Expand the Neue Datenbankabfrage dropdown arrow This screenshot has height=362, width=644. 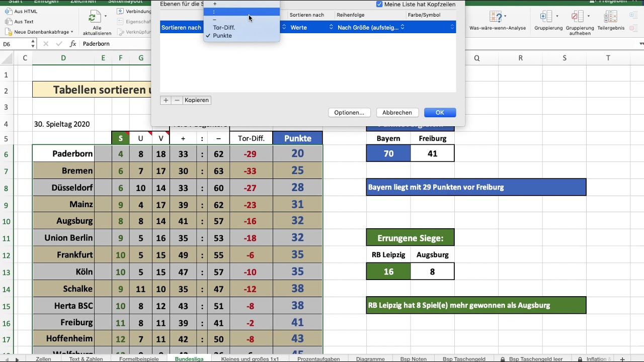point(72,32)
